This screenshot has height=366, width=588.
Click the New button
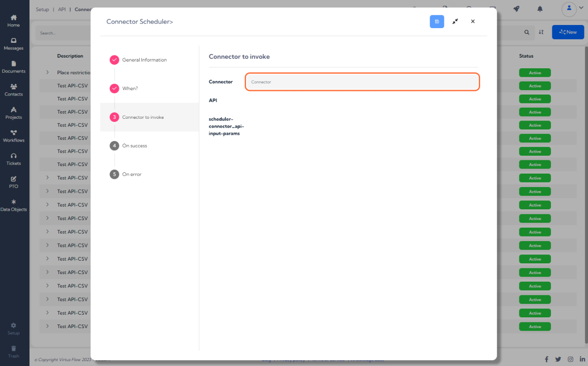[568, 32]
